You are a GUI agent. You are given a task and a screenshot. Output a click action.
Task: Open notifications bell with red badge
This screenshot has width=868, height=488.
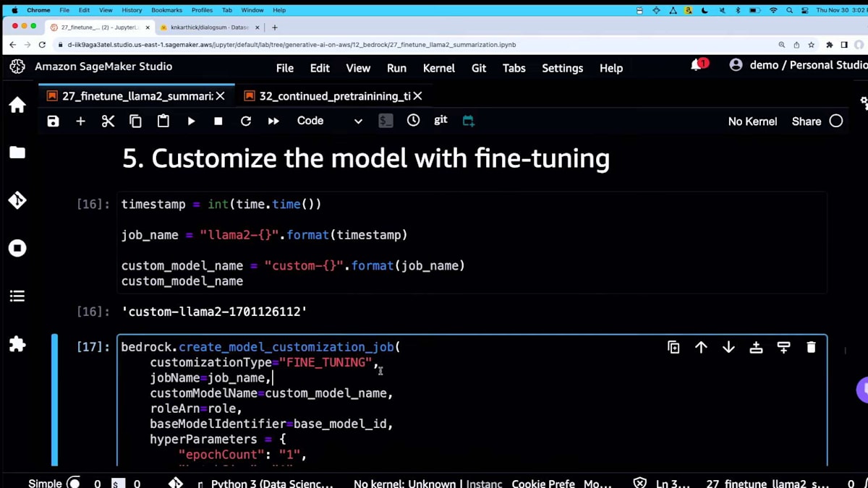pyautogui.click(x=698, y=65)
